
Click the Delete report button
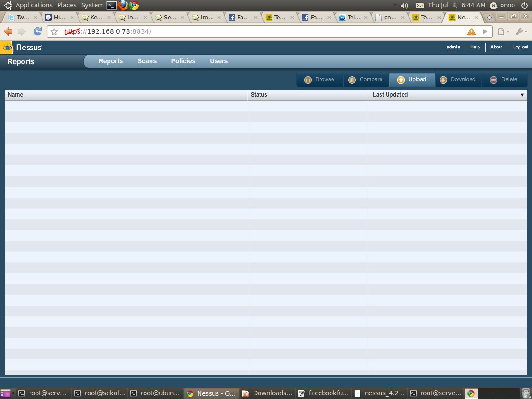click(504, 80)
